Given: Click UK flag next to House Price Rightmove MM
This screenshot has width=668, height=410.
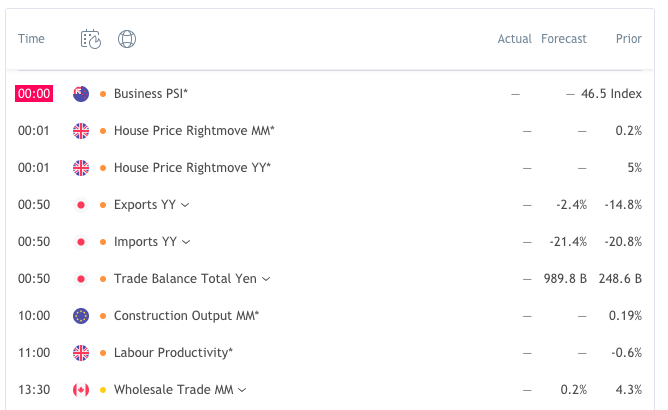Looking at the screenshot, I should (x=81, y=131).
